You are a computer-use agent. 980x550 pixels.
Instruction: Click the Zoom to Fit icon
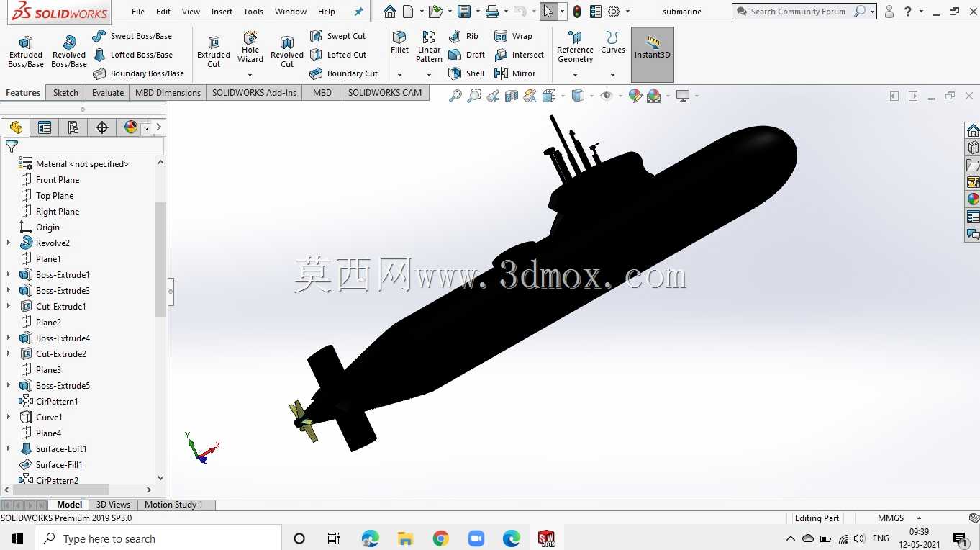[x=455, y=96]
